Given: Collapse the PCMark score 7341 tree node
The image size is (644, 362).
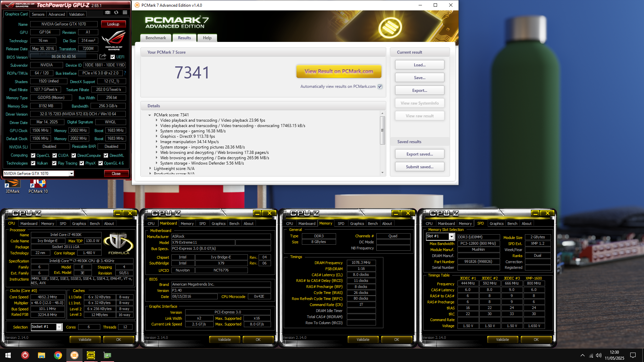Looking at the screenshot, I should (x=150, y=115).
